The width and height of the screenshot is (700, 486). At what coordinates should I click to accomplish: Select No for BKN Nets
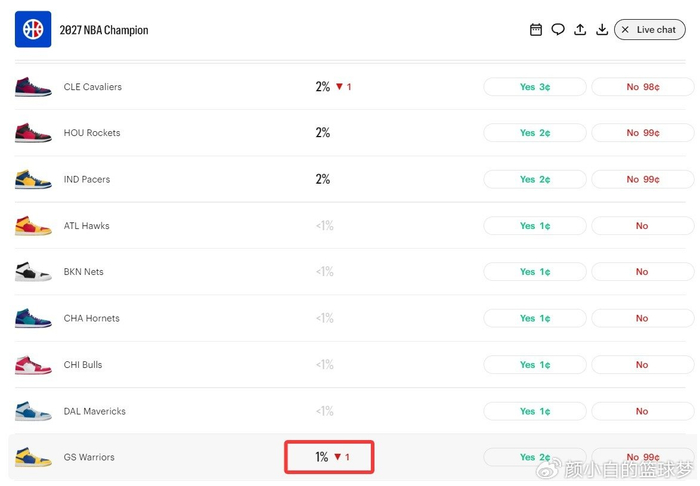pyautogui.click(x=643, y=271)
